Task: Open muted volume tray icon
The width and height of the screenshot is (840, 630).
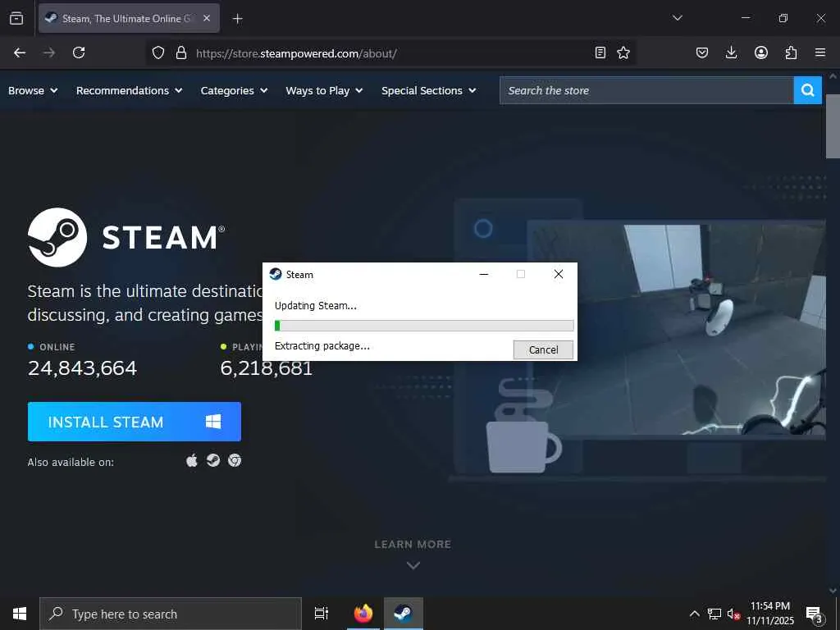Action: (733, 614)
